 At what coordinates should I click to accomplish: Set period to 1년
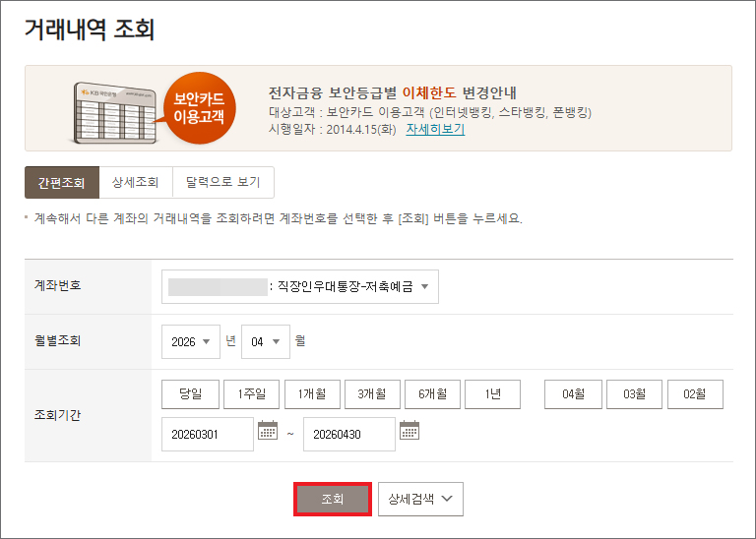pyautogui.click(x=493, y=394)
